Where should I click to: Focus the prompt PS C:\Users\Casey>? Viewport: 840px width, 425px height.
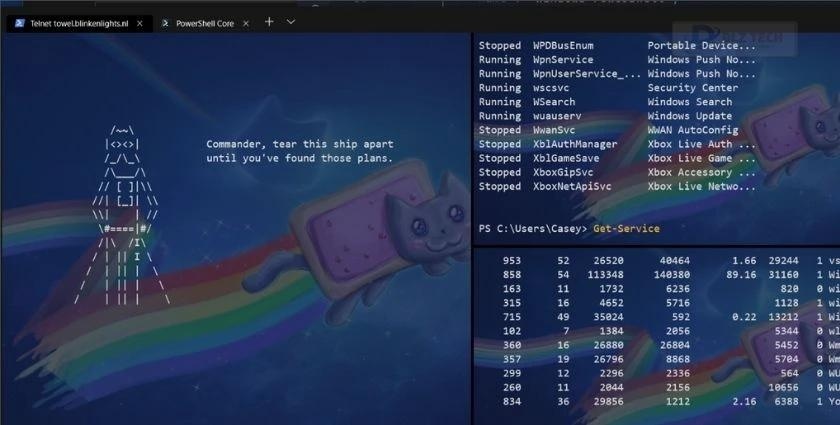point(532,229)
